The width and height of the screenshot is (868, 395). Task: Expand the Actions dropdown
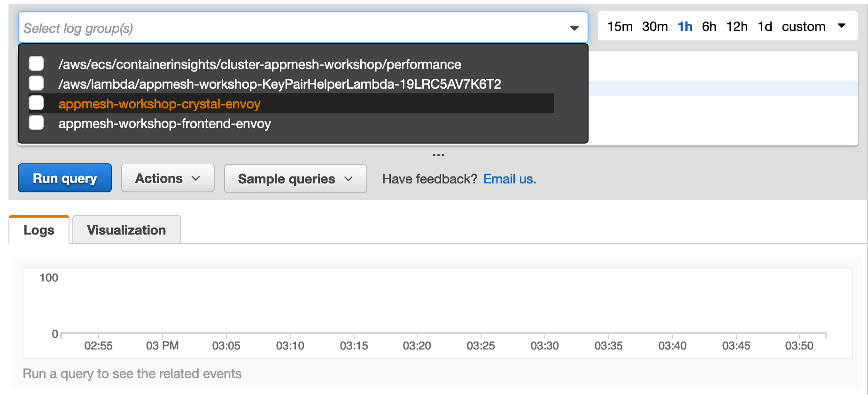tap(168, 178)
